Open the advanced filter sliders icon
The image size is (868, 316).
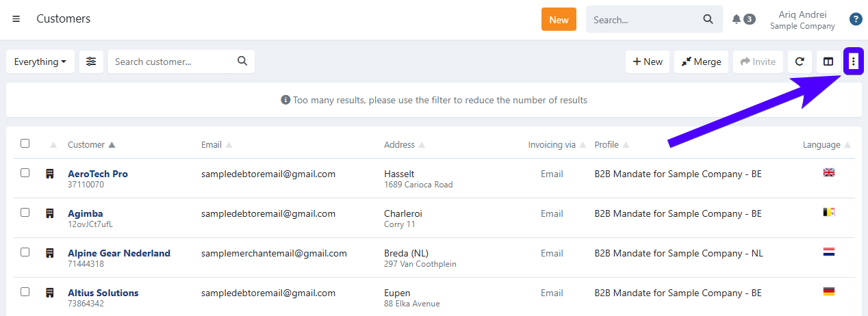click(x=91, y=62)
